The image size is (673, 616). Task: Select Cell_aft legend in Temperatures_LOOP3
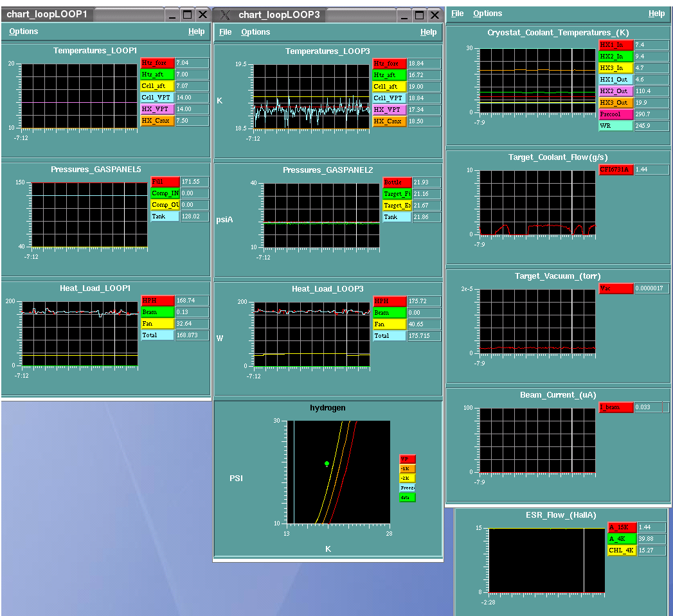(x=390, y=87)
